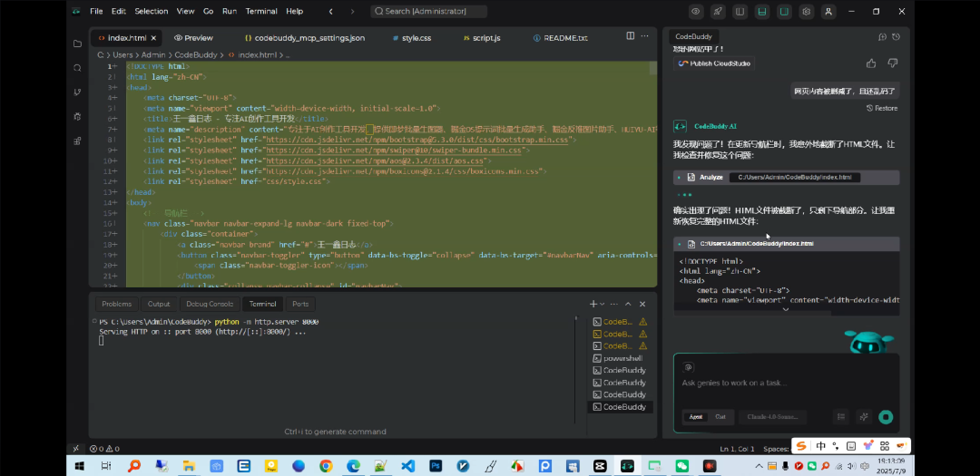The image size is (980, 476).
Task: Stop the running generation
Action: [x=886, y=417]
